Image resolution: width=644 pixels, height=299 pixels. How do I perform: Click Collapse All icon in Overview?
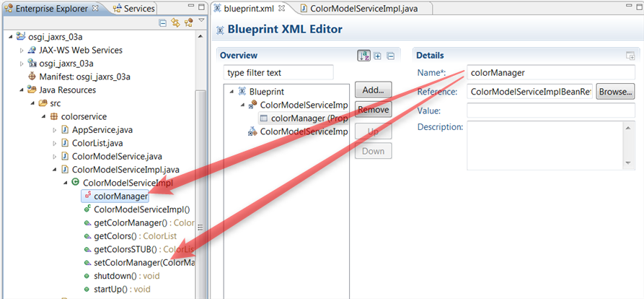(x=390, y=56)
